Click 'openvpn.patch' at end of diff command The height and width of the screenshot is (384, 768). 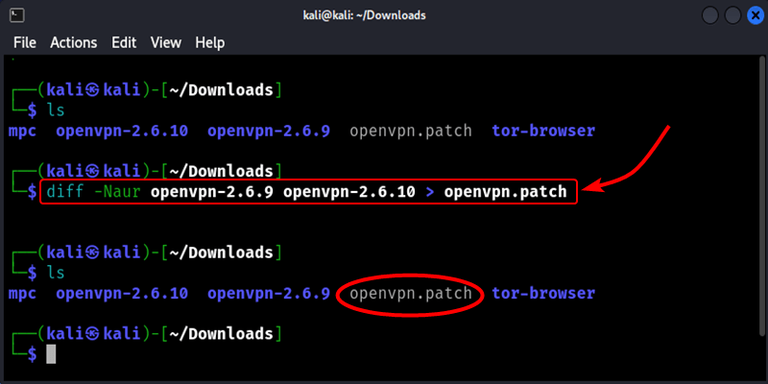[505, 192]
